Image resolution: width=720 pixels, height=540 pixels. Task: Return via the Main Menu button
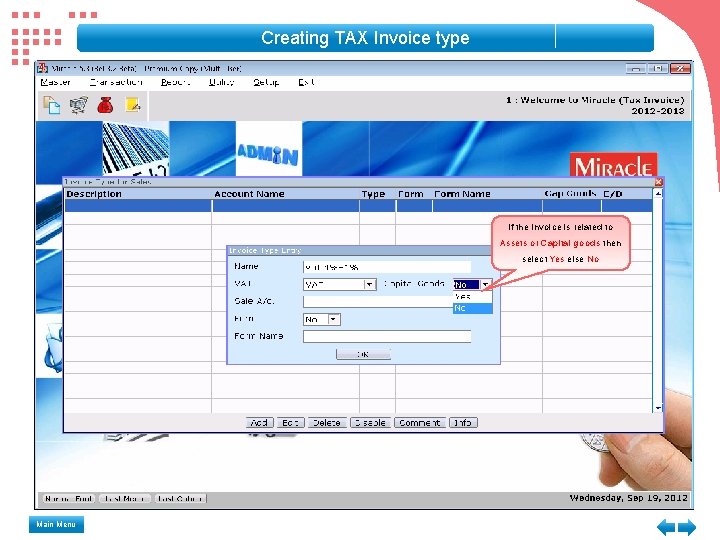tap(56, 524)
